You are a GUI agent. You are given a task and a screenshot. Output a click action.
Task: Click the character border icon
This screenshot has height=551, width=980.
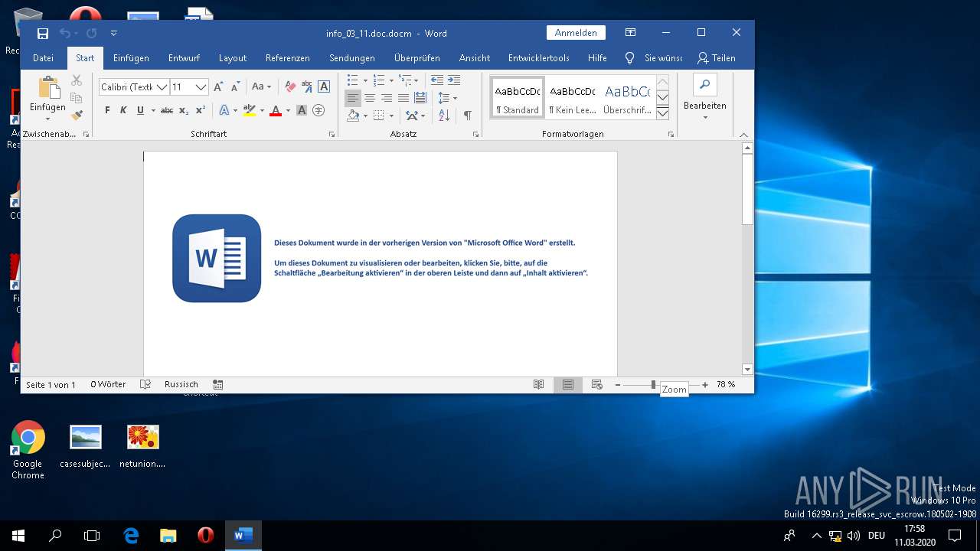point(324,87)
